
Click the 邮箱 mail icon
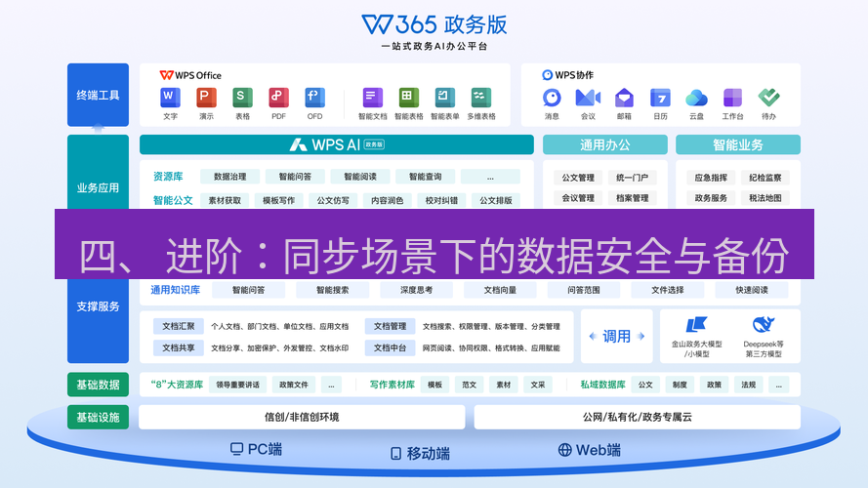624,98
